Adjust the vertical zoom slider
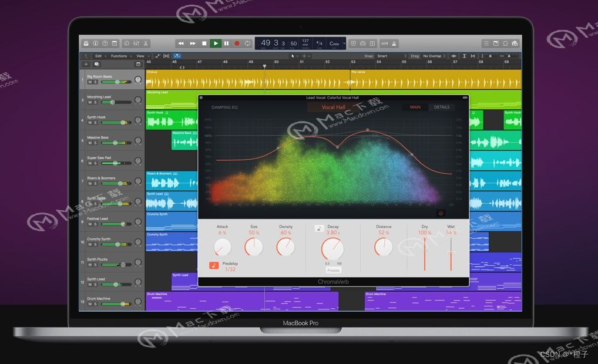This screenshot has width=598, height=364. tap(491, 56)
